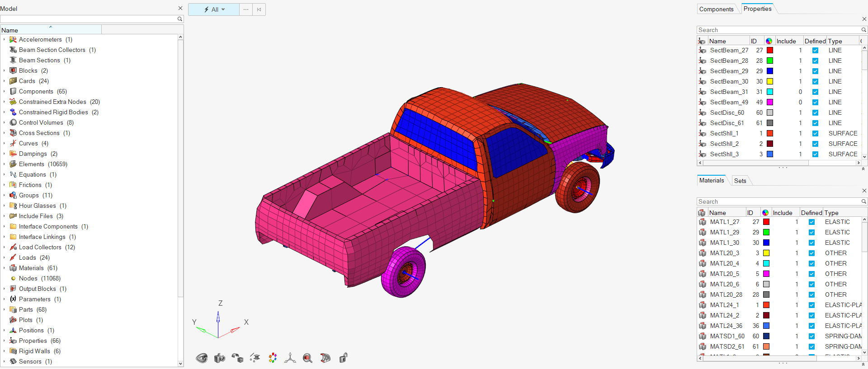Click the Control Volumes icon in the tree

[13, 123]
